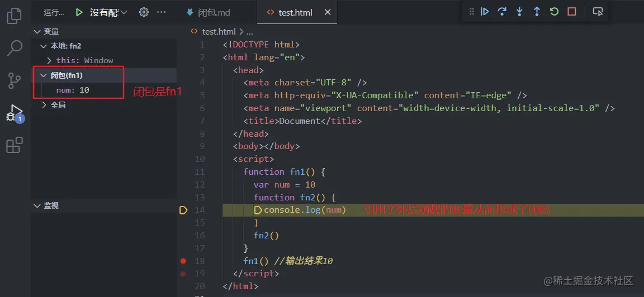This screenshot has height=297, width=644.
Task: Click the <title>Document</title> line
Action: pyautogui.click(x=302, y=121)
